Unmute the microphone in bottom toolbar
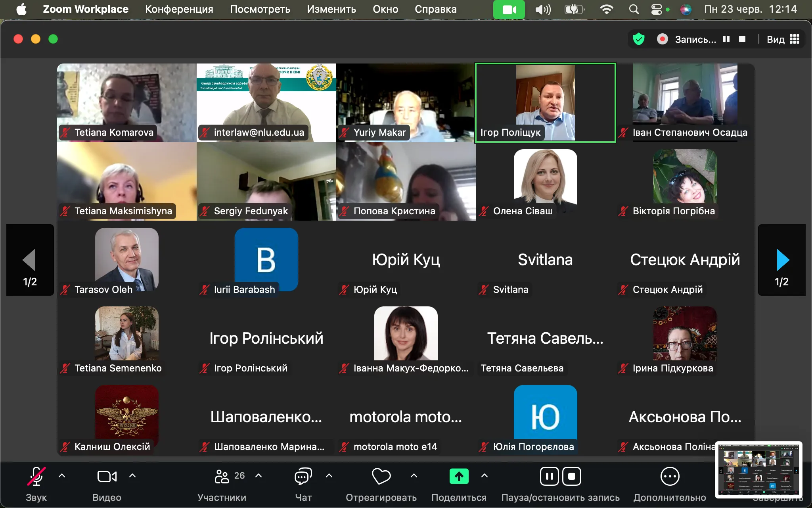Screen dimensions: 812x508 [36, 476]
